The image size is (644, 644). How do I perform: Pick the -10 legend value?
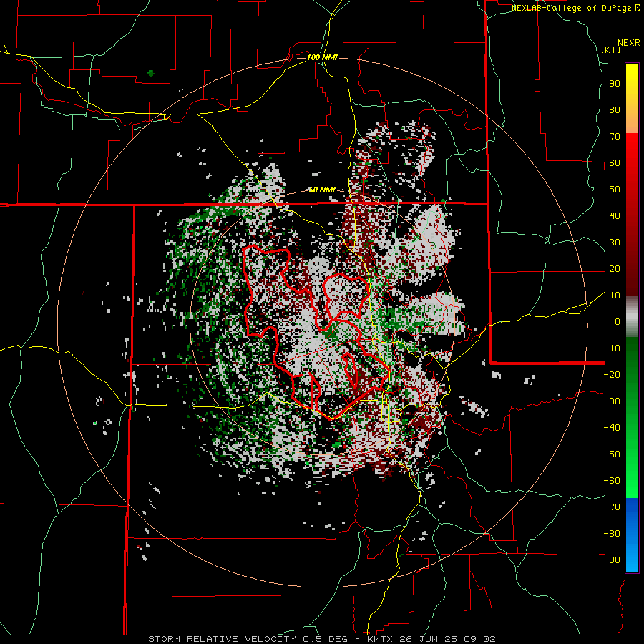pos(612,348)
